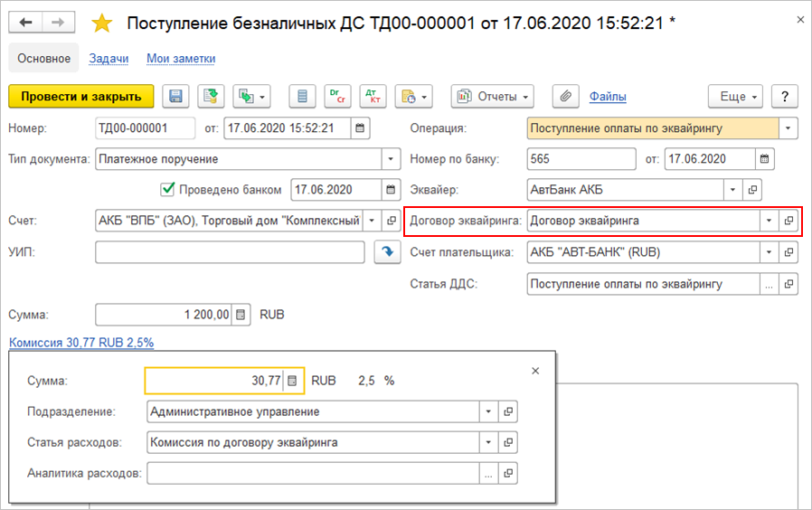Open calendar for Проведено банком date

coord(391,190)
